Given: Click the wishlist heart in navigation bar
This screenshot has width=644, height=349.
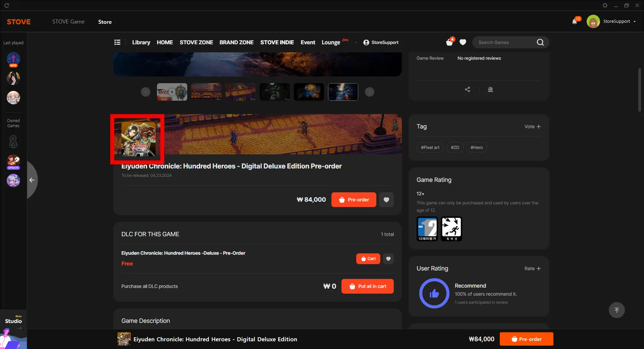Looking at the screenshot, I should (x=463, y=42).
